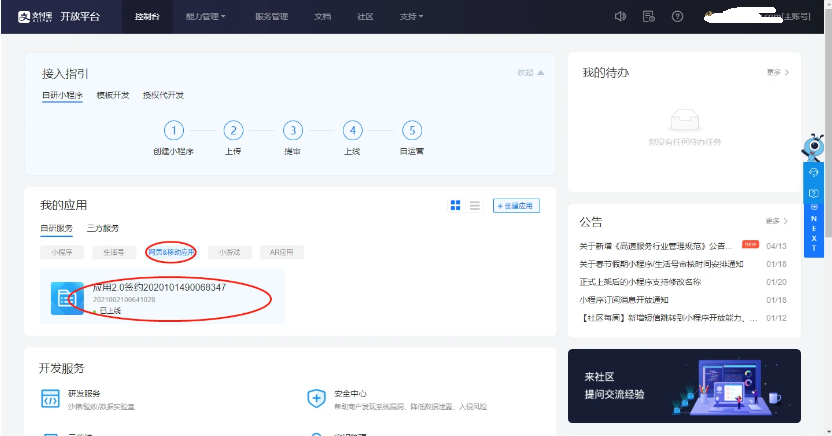832x436 pixels.
Task: Open the 文档 navigation menu item
Action: pos(322,17)
